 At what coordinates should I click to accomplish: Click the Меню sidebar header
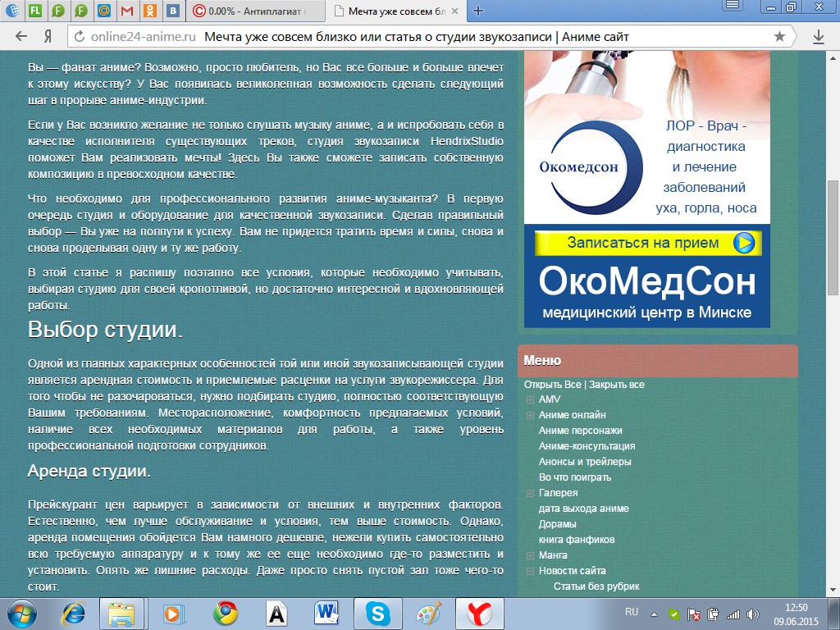pos(658,361)
